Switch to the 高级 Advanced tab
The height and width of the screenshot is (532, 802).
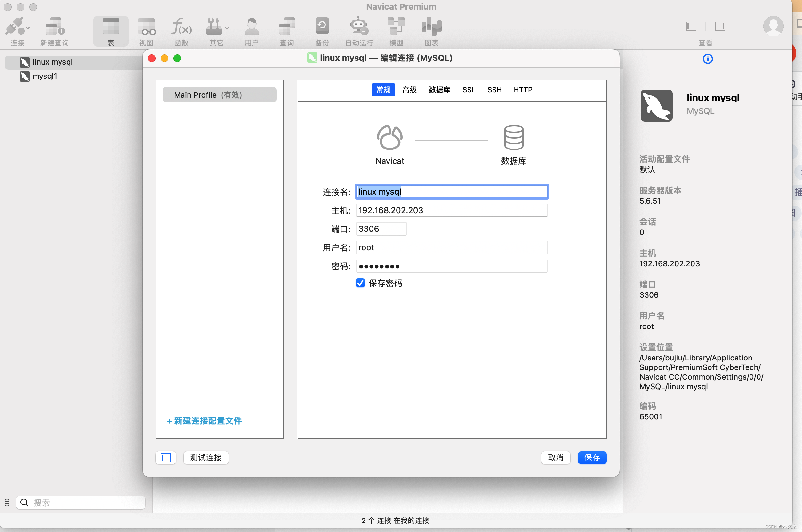tap(409, 90)
